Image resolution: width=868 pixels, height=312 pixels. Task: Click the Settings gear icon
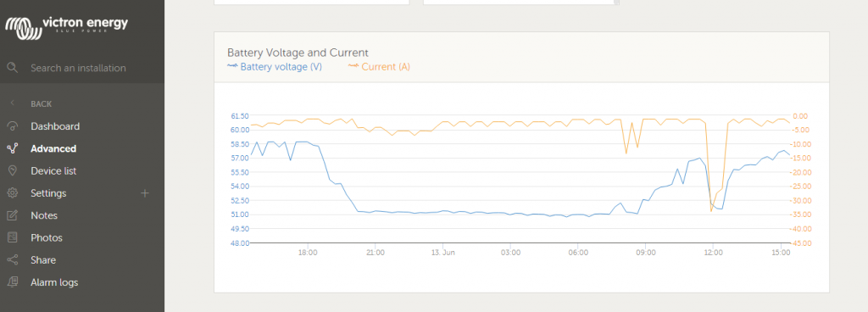[12, 193]
